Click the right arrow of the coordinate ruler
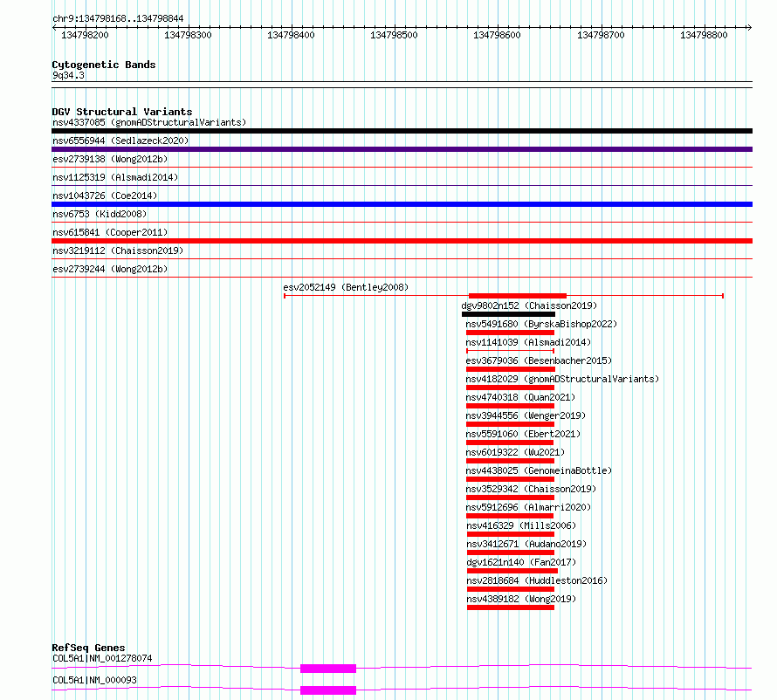 pyautogui.click(x=749, y=27)
